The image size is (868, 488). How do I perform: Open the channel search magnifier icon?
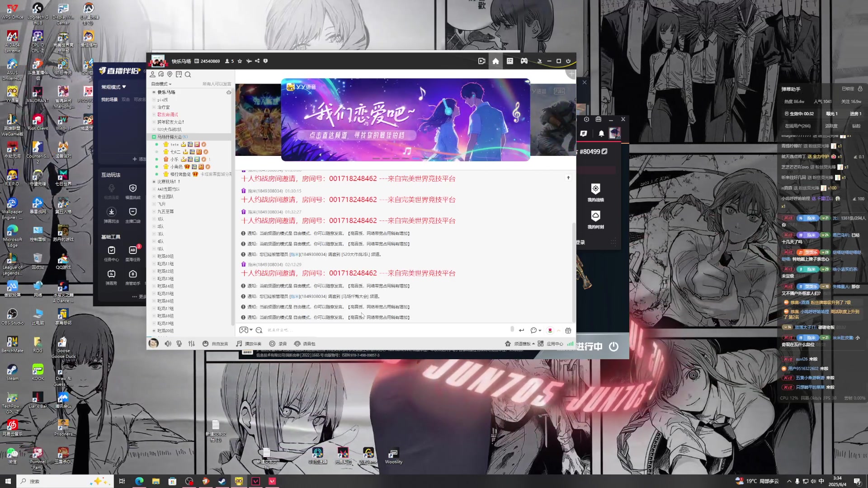[188, 75]
